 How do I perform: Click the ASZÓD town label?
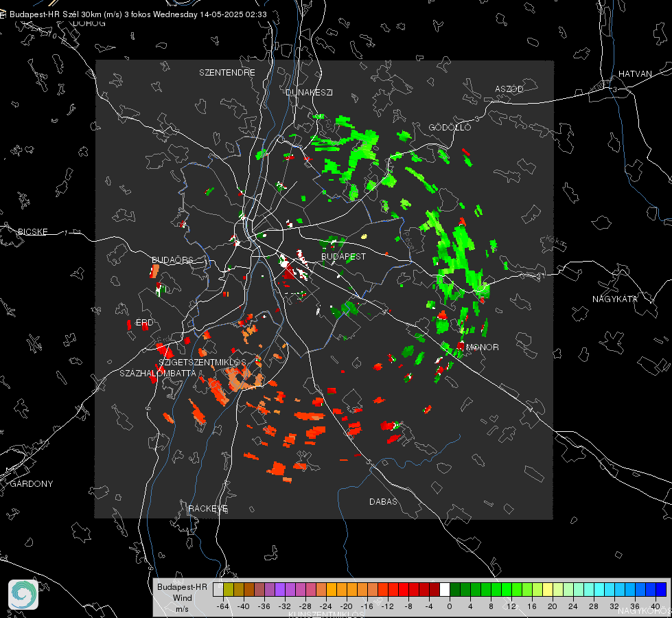pyautogui.click(x=509, y=89)
